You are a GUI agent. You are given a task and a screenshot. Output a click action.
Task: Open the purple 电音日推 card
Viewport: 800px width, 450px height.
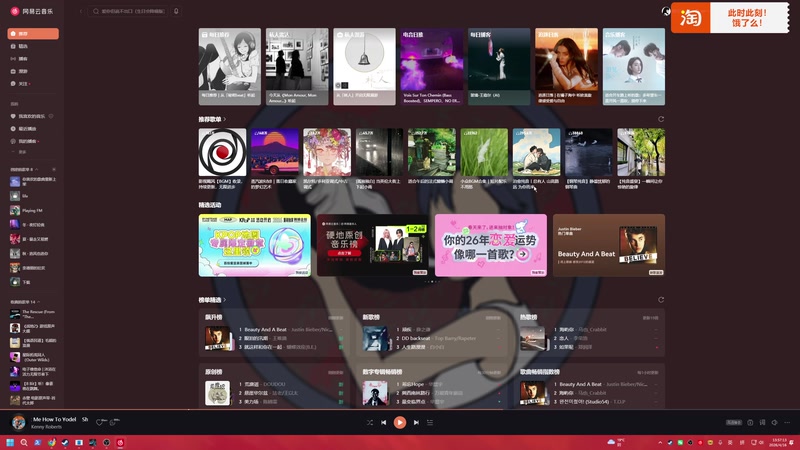432,66
